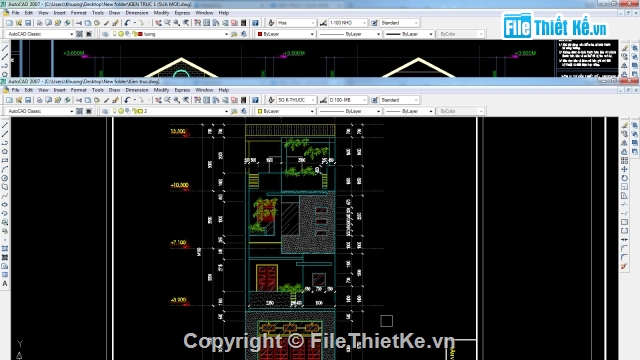This screenshot has width=640, height=360.
Task: Click the Help question mark icon in lower toolbar
Action: click(x=255, y=100)
